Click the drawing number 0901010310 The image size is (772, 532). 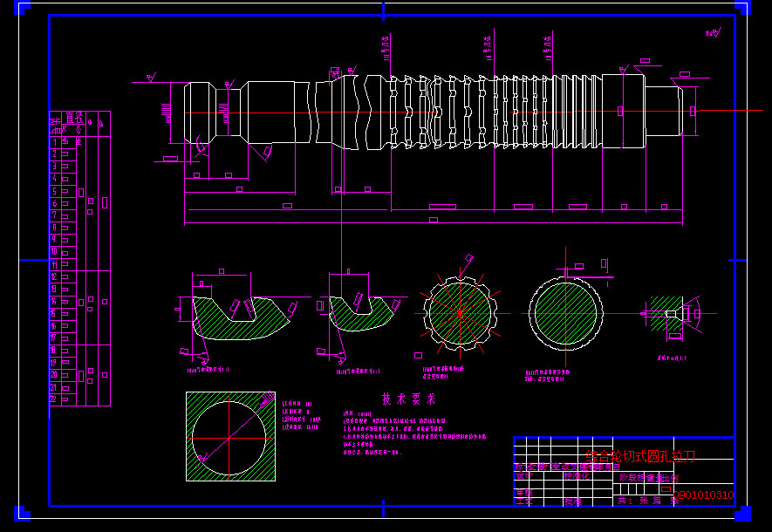tap(704, 494)
